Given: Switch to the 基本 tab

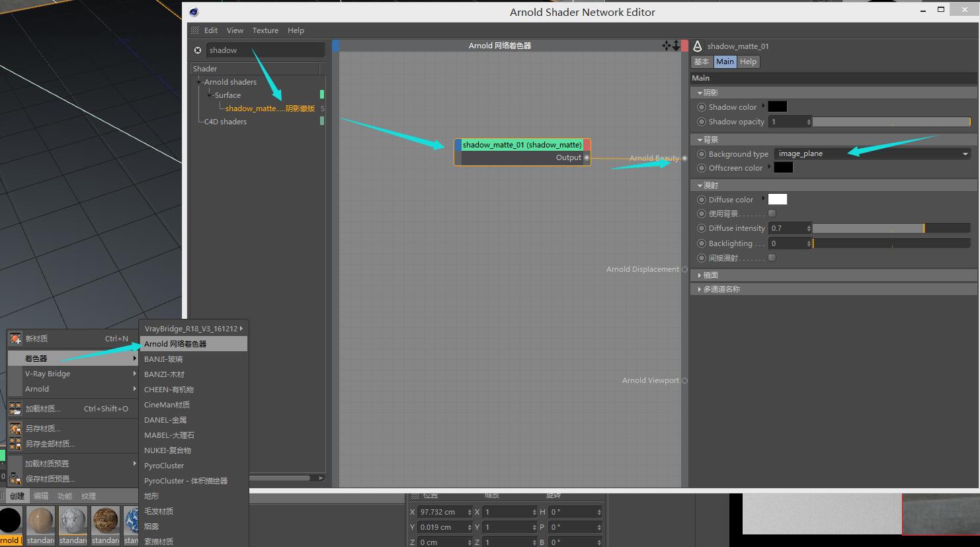Looking at the screenshot, I should [x=702, y=62].
